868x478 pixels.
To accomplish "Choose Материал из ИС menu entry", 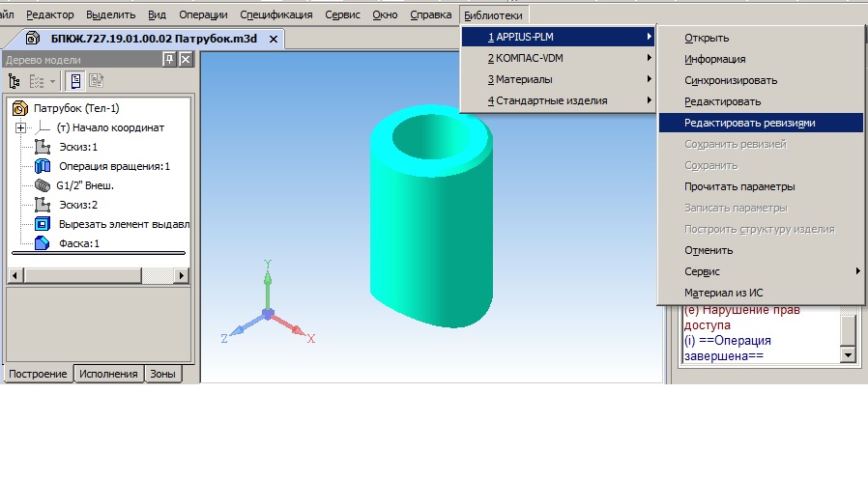I will 761,293.
